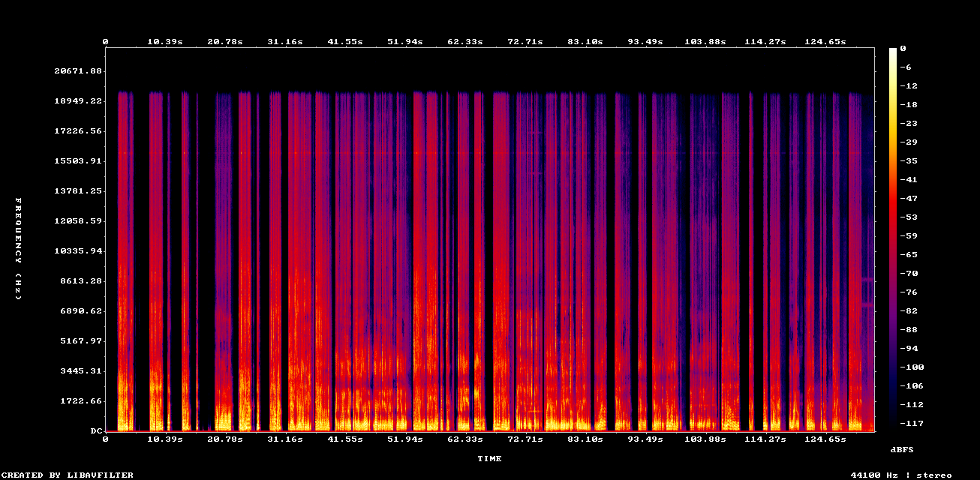This screenshot has width=980, height=480.
Task: Click the 0 time marker at the top-left
Action: pyautogui.click(x=106, y=41)
